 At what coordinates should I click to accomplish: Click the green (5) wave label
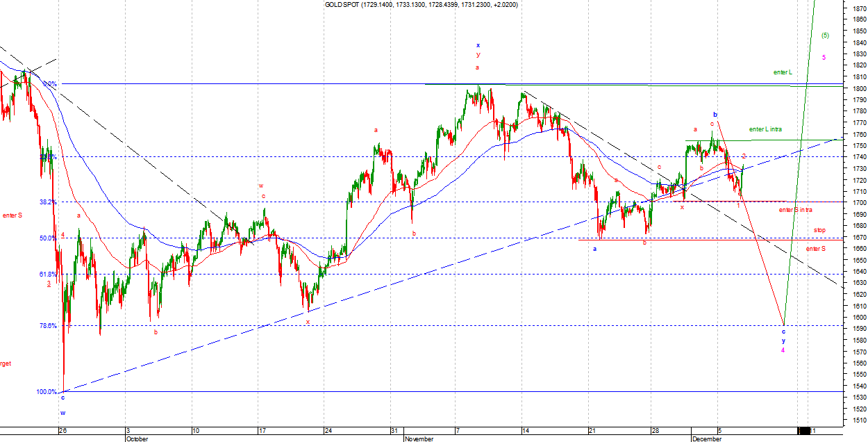point(824,35)
